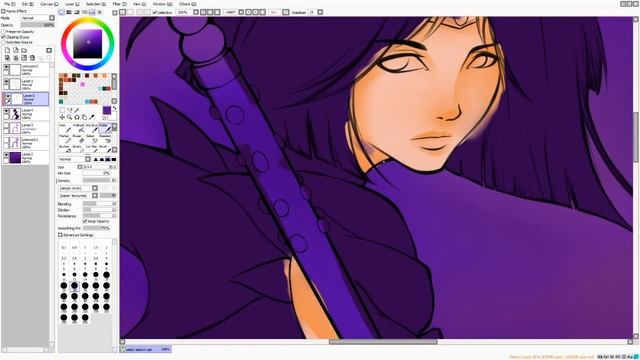Enable Advanced Settings checkbox

click(60, 235)
